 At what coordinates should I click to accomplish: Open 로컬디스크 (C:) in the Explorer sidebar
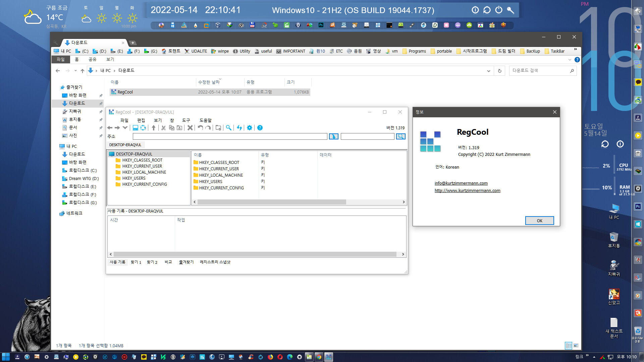pyautogui.click(x=79, y=170)
